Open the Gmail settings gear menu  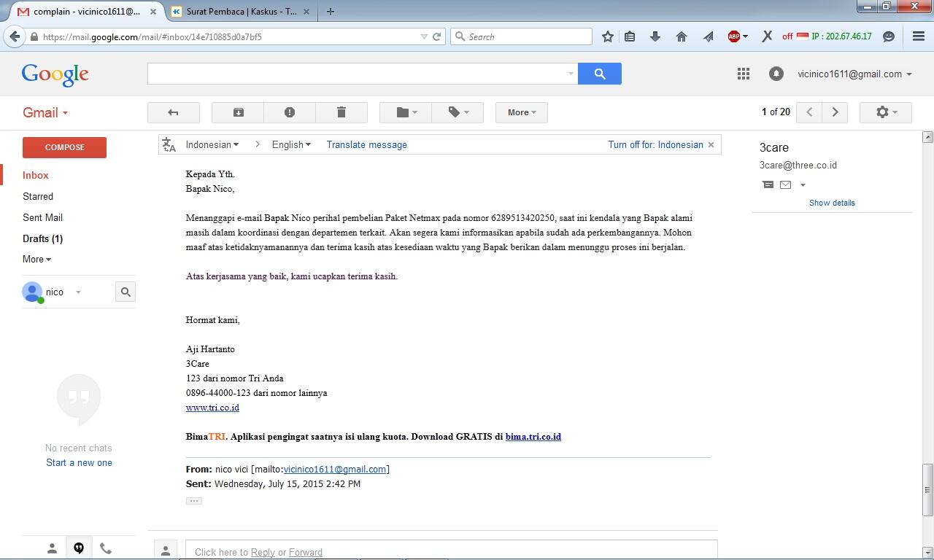pyautogui.click(x=885, y=112)
